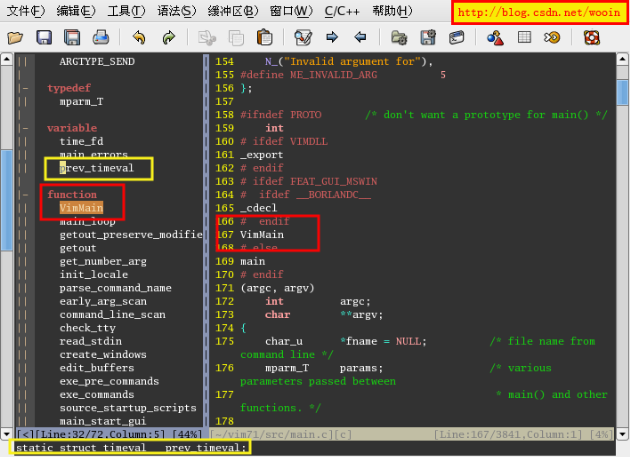Image resolution: width=630 pixels, height=457 pixels.
Task: Click the Help lifebuoy icon
Action: click(592, 38)
